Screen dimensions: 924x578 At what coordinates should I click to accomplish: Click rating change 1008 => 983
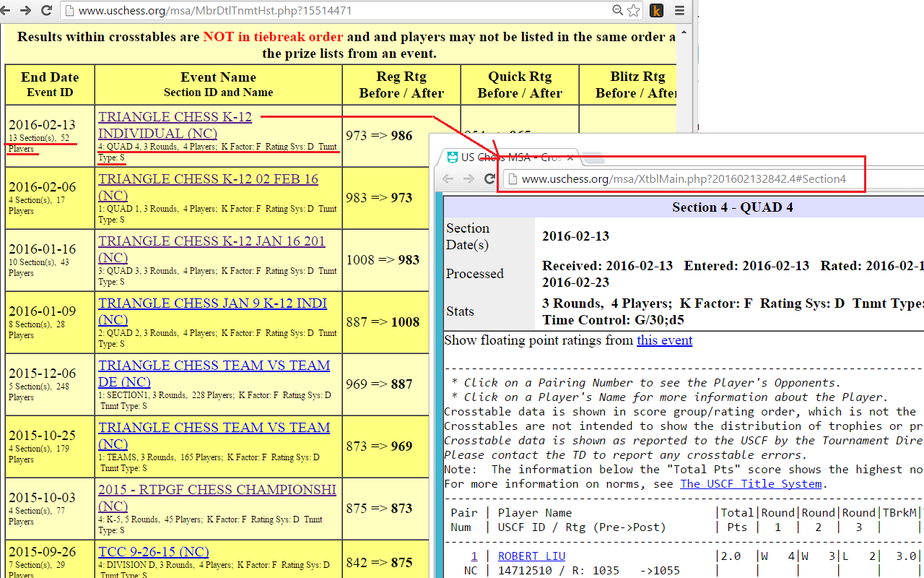[x=383, y=259]
